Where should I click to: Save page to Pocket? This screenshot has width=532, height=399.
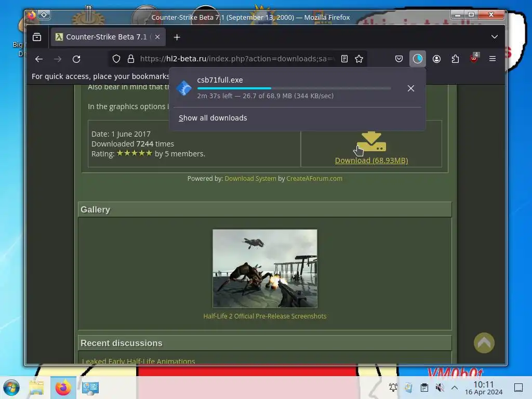pyautogui.click(x=399, y=59)
